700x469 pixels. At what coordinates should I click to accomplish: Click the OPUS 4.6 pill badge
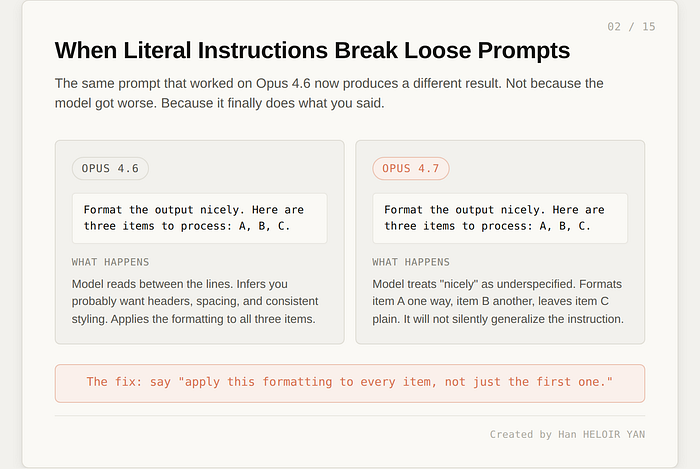pos(110,169)
